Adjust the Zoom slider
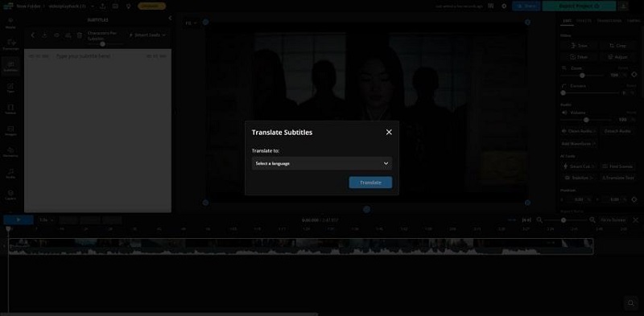The width and height of the screenshot is (644, 316). [582, 76]
